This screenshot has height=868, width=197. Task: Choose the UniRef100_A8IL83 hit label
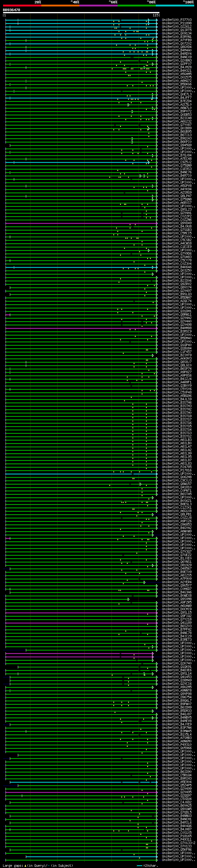[x=177, y=463]
